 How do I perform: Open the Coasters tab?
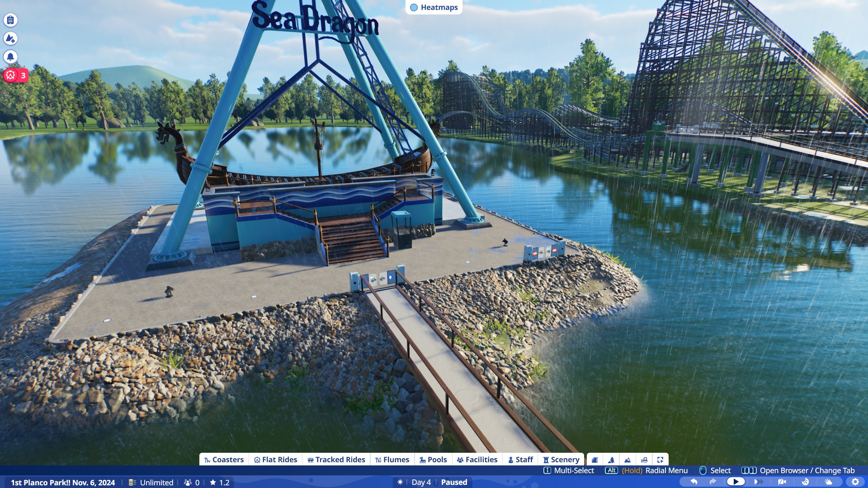pos(224,460)
